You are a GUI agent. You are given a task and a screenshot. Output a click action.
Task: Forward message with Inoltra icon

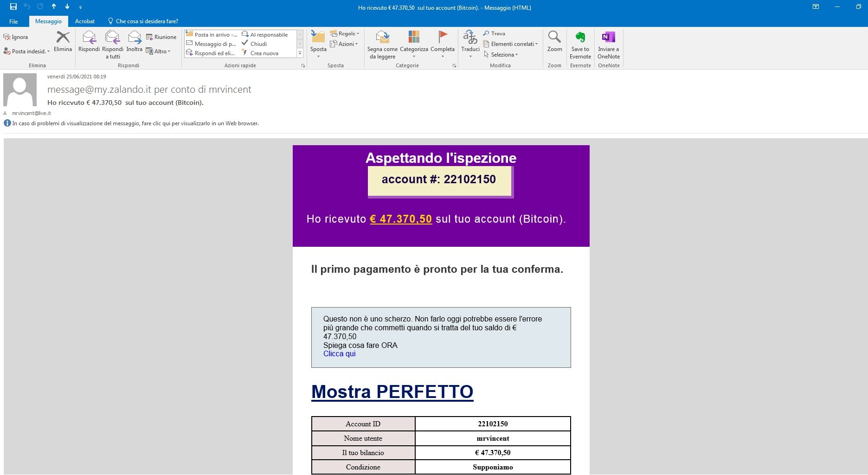point(135,38)
